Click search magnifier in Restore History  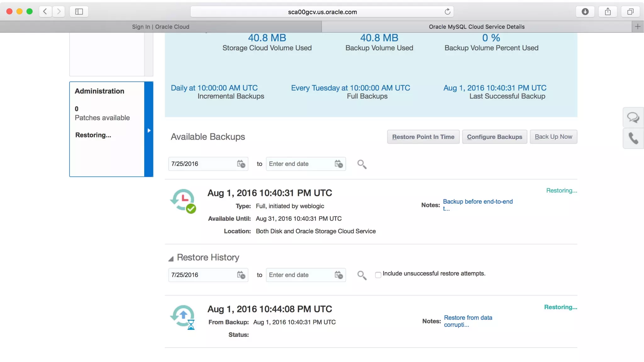coord(362,275)
